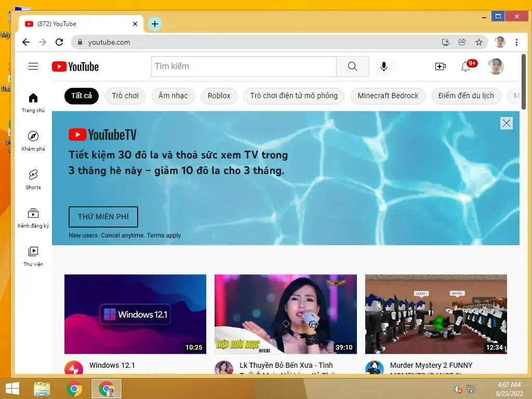The height and width of the screenshot is (399, 532).
Task: Open the YouTube hamburger guide menu
Action: (33, 66)
